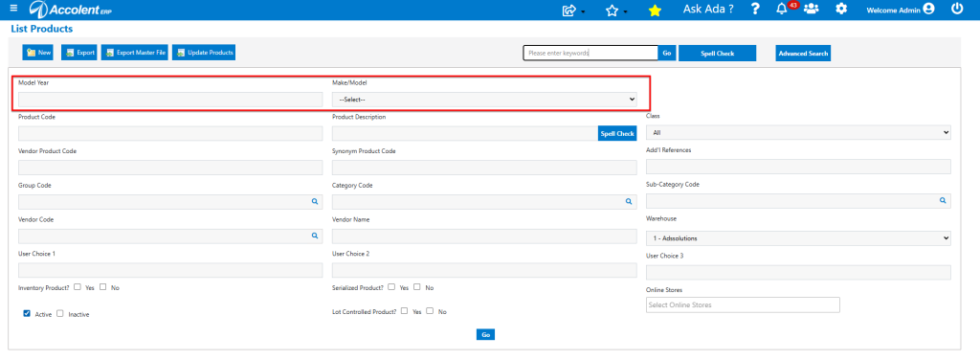980x360 pixels.
Task: Open the Warehouse dropdown
Action: [x=798, y=238]
